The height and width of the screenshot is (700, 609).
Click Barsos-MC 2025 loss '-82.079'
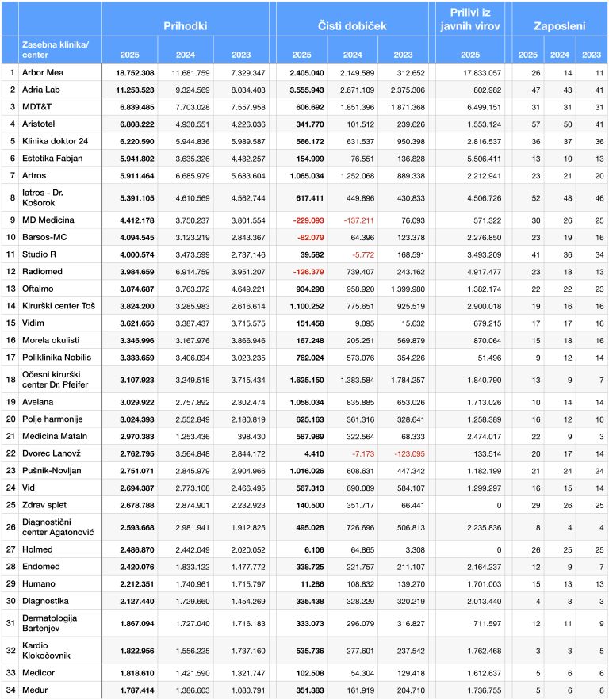click(x=310, y=238)
